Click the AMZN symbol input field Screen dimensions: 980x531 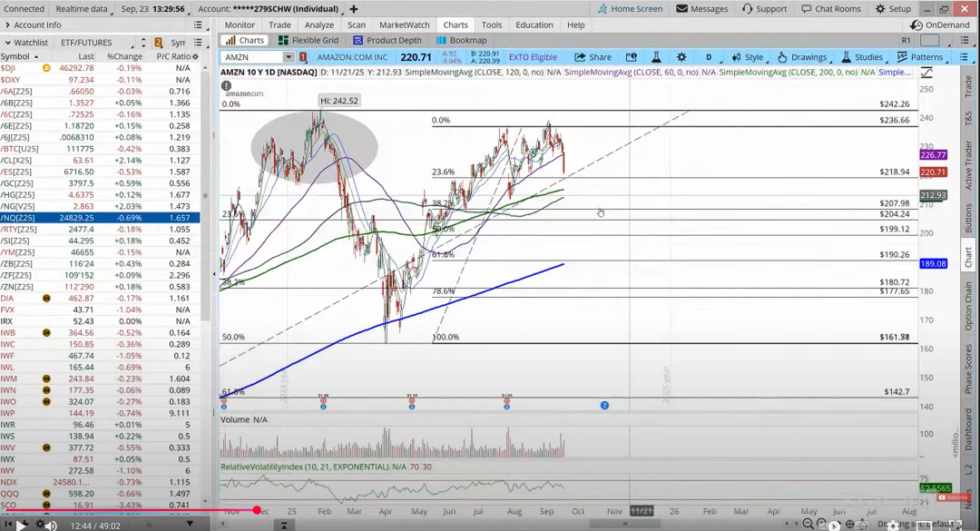(253, 57)
